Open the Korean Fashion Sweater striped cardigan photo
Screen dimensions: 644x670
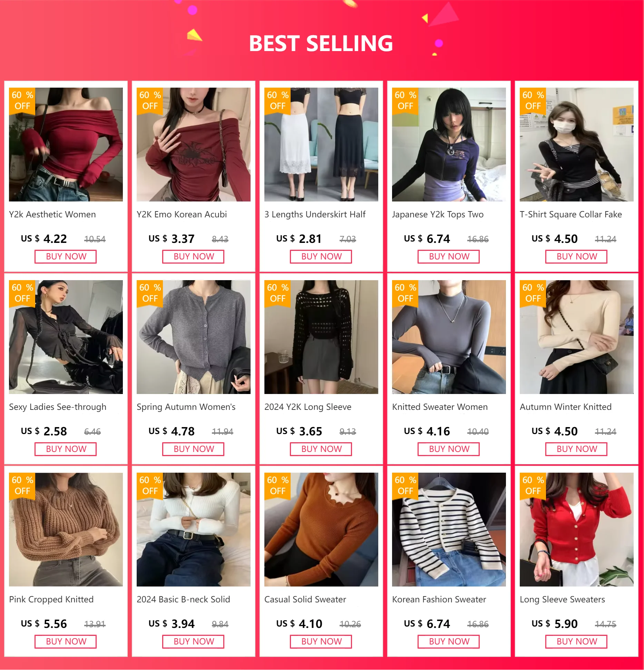coord(449,529)
